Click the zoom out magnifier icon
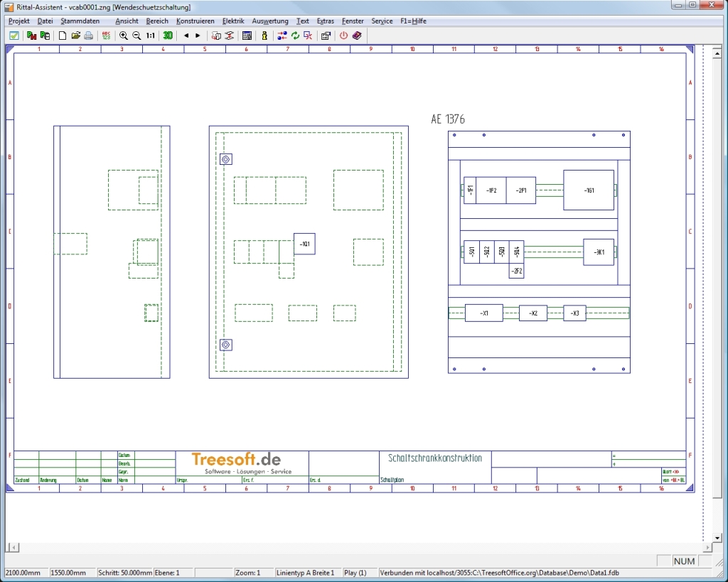Viewport: 728px width, 582px height. (136, 35)
